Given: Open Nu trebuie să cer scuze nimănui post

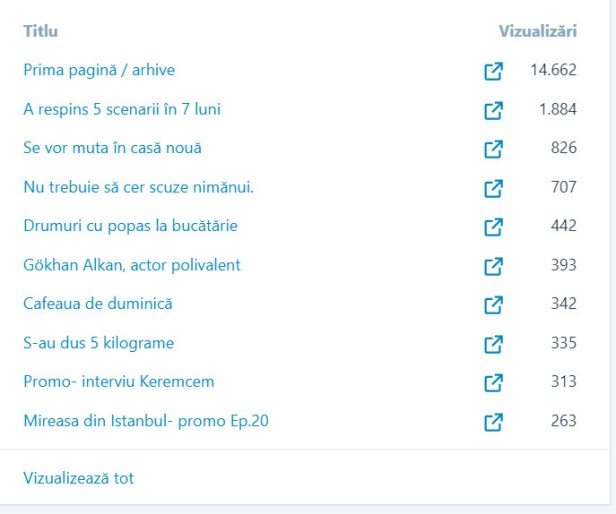Looking at the screenshot, I should [x=138, y=187].
